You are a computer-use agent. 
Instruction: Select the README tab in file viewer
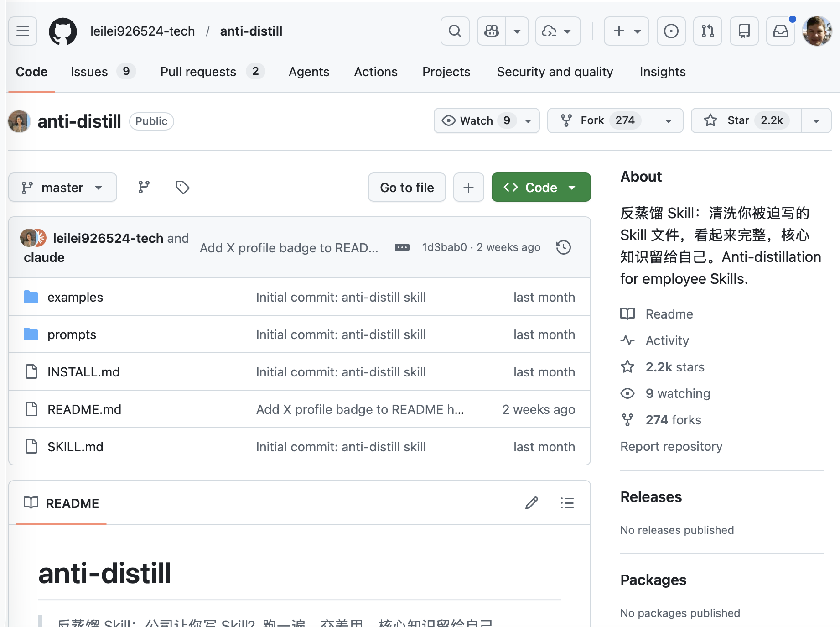click(x=61, y=503)
